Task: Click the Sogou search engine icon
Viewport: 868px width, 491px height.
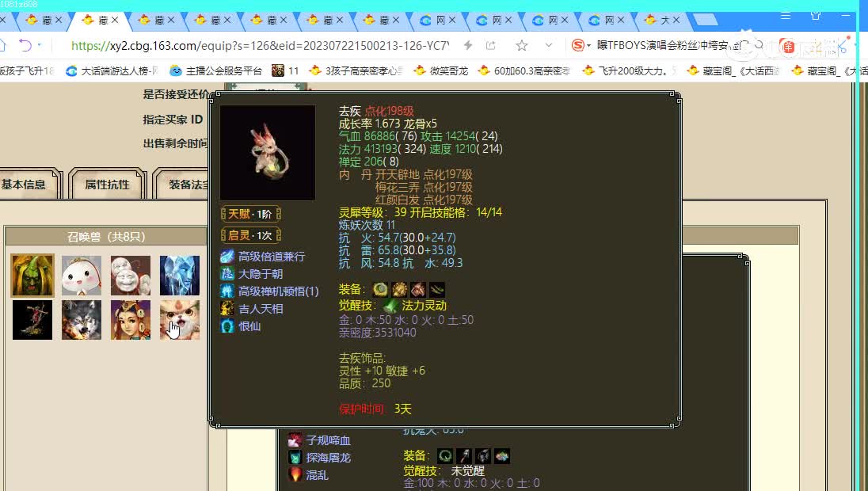Action: 577,45
